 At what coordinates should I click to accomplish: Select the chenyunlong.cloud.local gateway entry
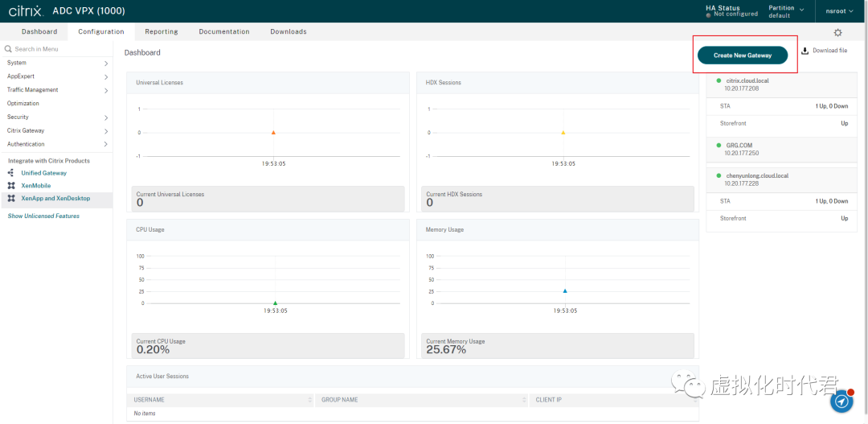pos(781,179)
